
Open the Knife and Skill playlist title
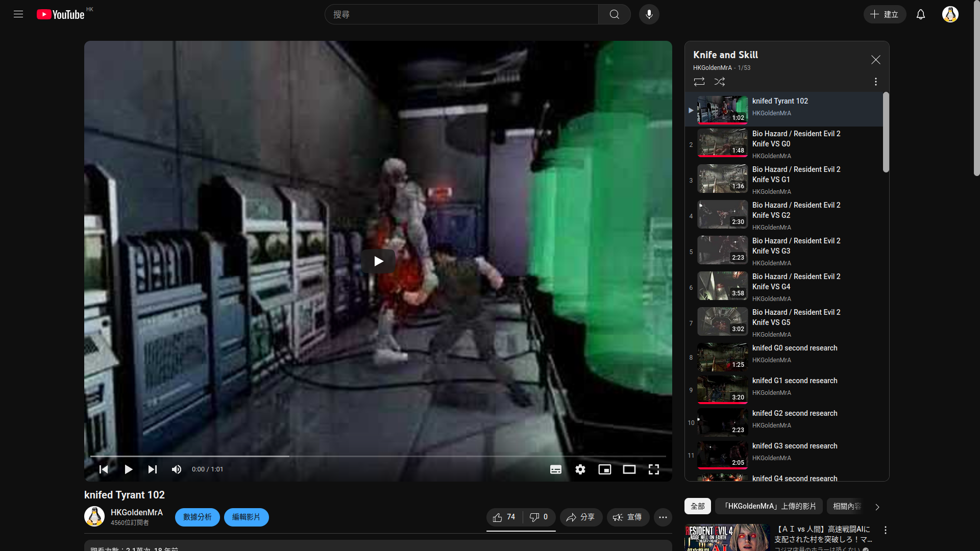[725, 55]
